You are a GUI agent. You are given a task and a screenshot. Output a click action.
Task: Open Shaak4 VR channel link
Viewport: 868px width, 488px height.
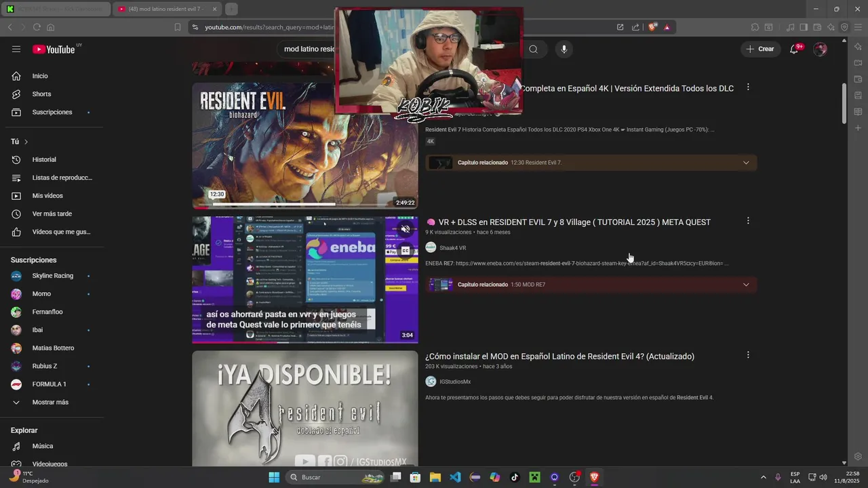[452, 248]
